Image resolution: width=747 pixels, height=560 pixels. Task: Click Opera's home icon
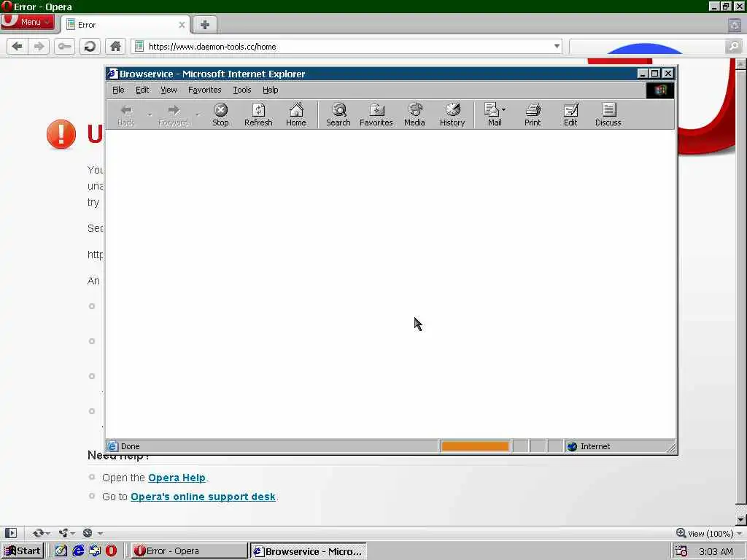tap(115, 46)
